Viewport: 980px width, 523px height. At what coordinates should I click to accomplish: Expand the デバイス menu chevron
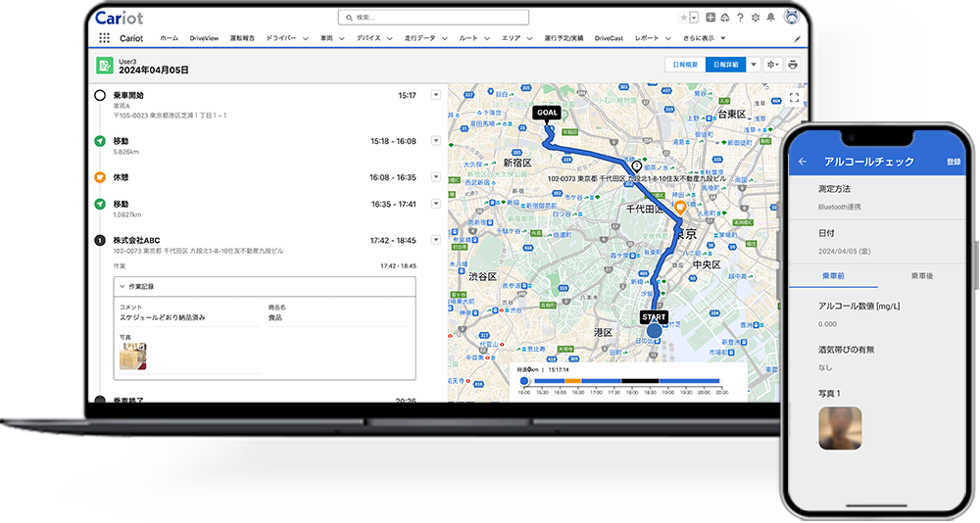click(389, 39)
